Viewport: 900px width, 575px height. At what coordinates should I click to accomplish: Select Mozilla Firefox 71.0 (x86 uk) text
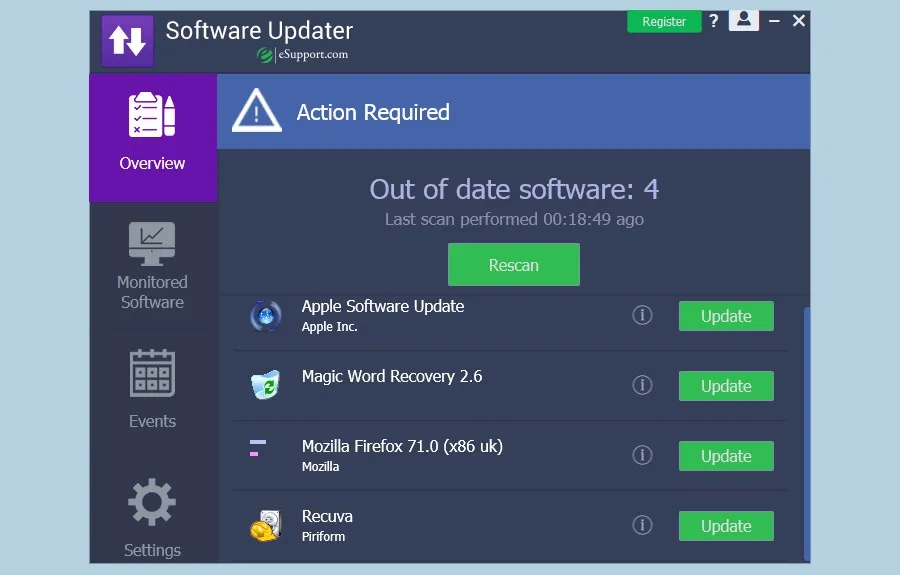pos(402,446)
